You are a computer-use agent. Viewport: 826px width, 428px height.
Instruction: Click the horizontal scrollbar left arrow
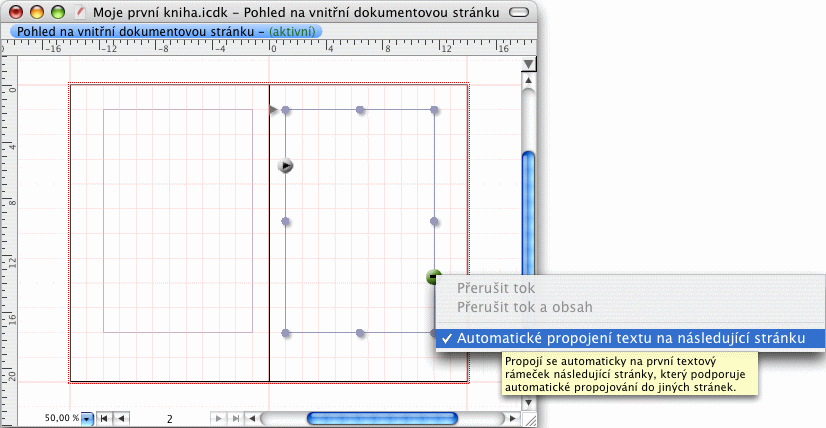252,419
